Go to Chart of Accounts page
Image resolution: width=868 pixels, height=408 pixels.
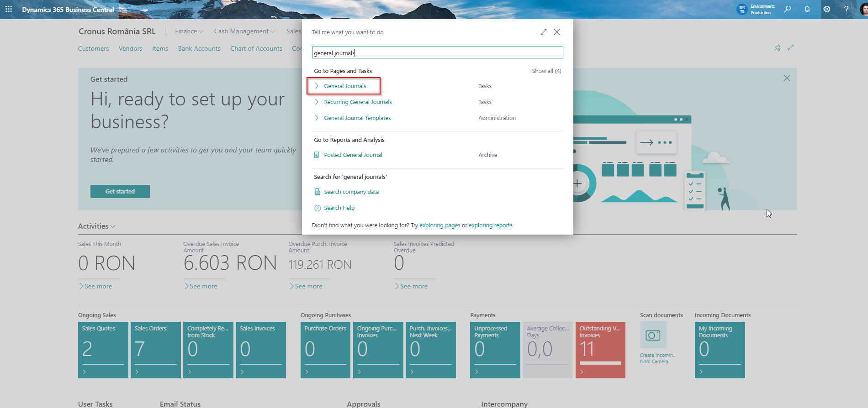(256, 48)
